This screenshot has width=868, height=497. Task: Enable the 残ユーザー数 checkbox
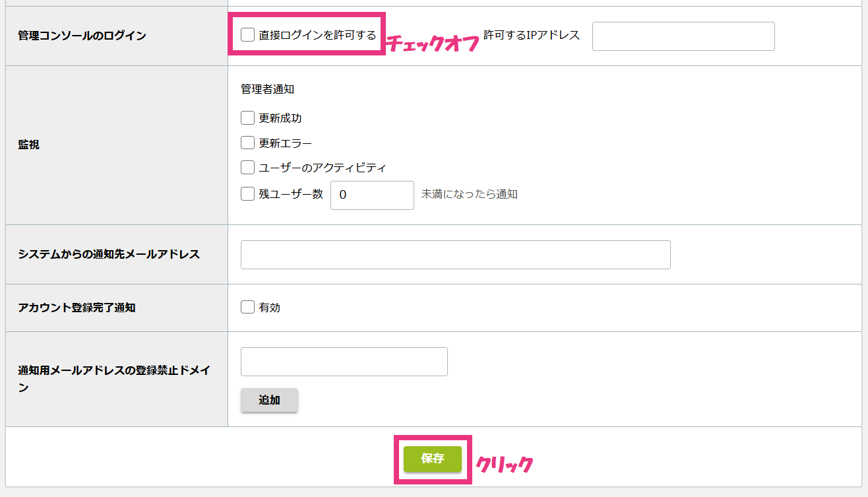[x=248, y=194]
